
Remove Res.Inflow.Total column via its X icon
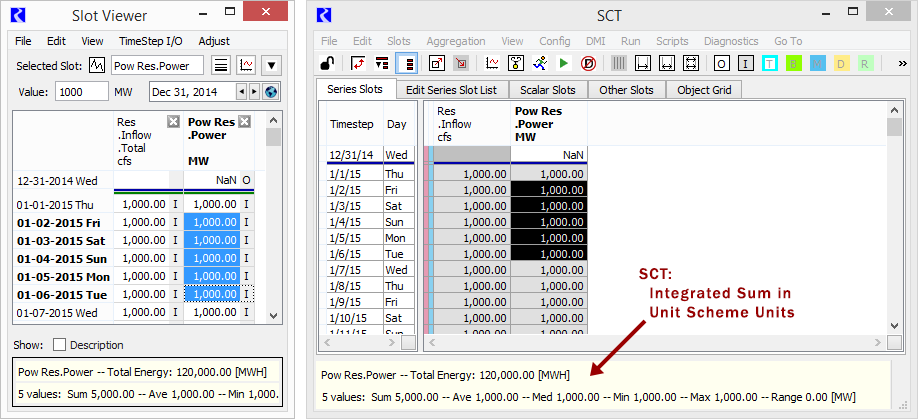[x=173, y=122]
